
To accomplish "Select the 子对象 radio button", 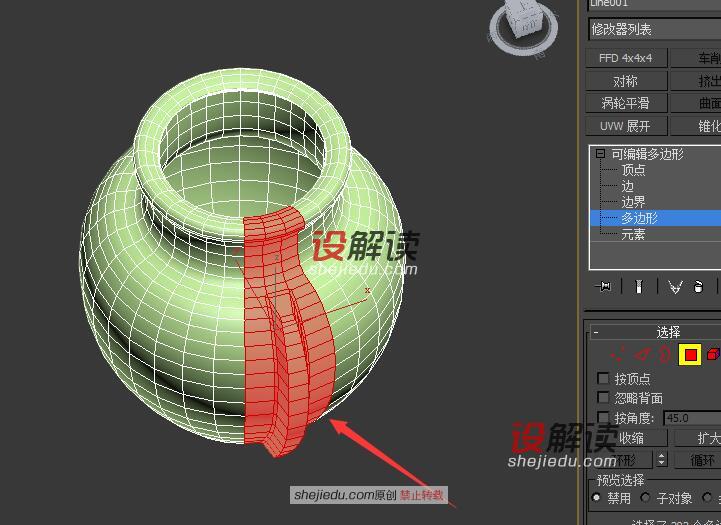I will pos(646,497).
